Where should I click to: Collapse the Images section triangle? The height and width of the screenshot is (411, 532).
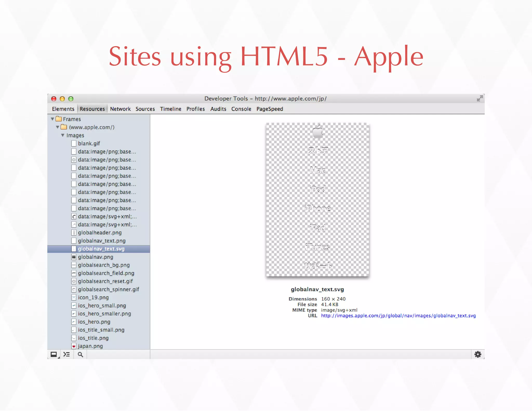pos(63,135)
